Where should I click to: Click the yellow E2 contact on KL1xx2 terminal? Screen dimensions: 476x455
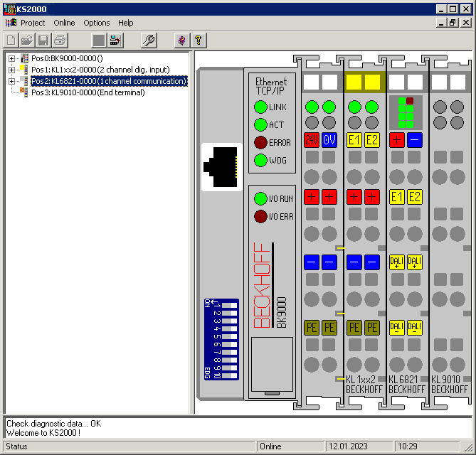click(x=372, y=140)
